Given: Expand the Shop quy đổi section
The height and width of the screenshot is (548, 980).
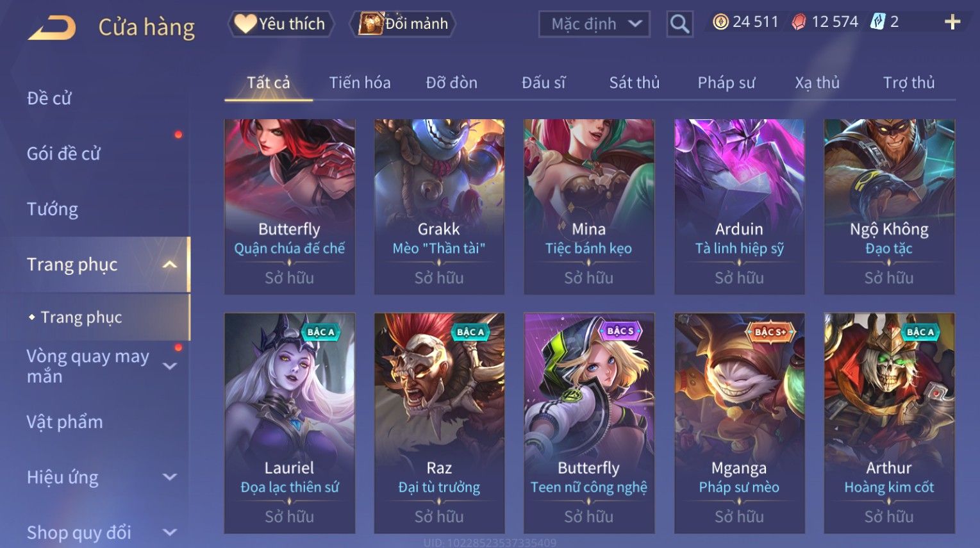Looking at the screenshot, I should (x=170, y=532).
